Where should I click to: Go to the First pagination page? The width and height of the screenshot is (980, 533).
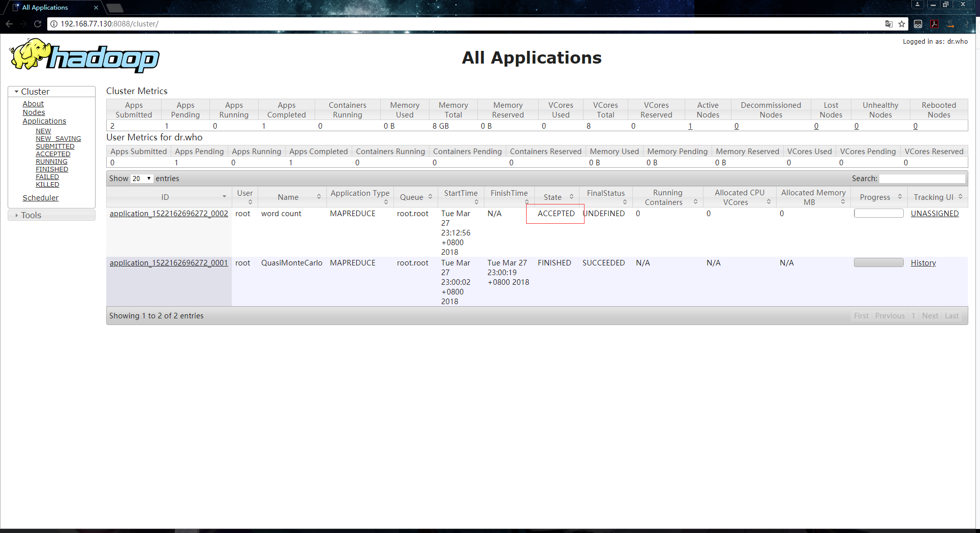tap(861, 316)
